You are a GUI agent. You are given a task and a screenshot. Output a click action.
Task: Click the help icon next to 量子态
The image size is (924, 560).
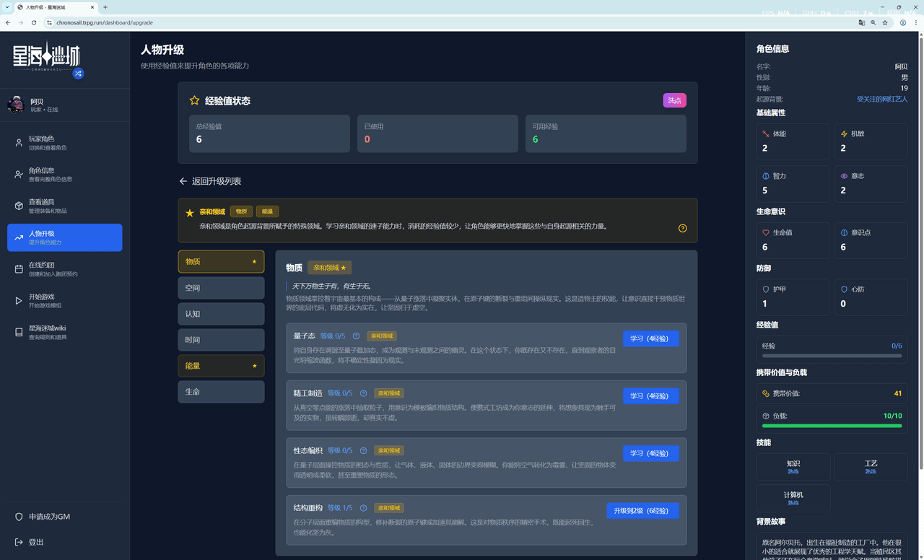(357, 336)
